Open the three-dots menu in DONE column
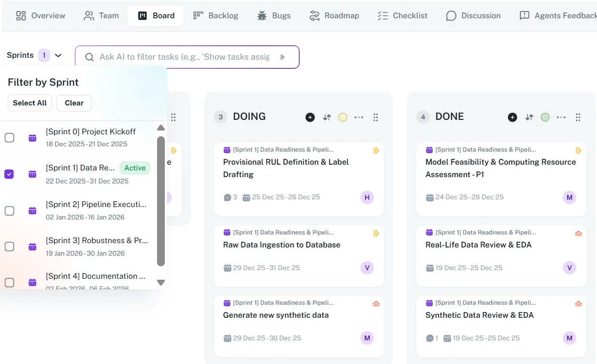 [x=561, y=117]
